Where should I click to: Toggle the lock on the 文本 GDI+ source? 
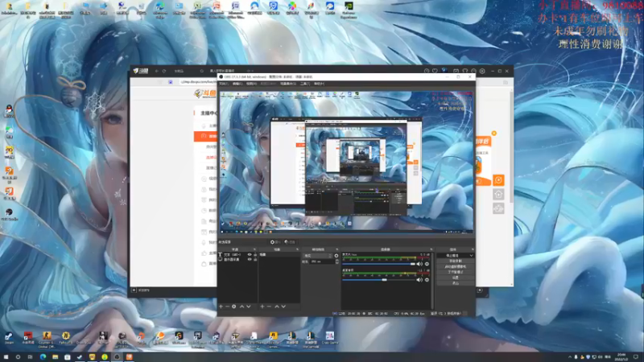(255, 255)
